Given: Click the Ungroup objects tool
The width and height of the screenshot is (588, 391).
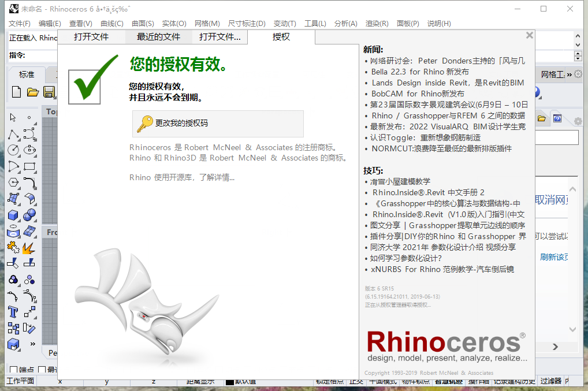Looking at the screenshot, I should (29, 280).
